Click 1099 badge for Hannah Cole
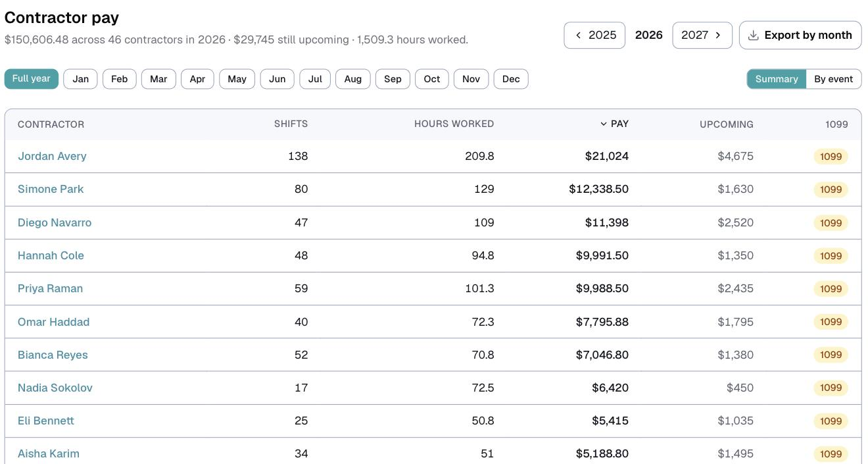868x464 pixels. [x=831, y=256]
